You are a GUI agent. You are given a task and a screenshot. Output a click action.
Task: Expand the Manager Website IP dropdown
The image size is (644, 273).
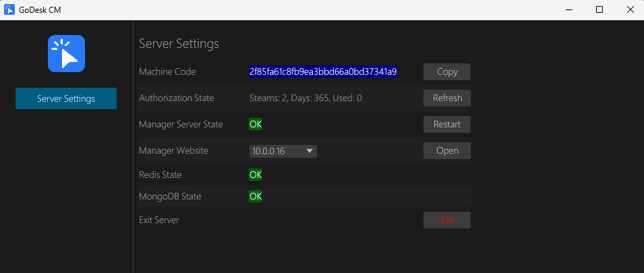310,151
